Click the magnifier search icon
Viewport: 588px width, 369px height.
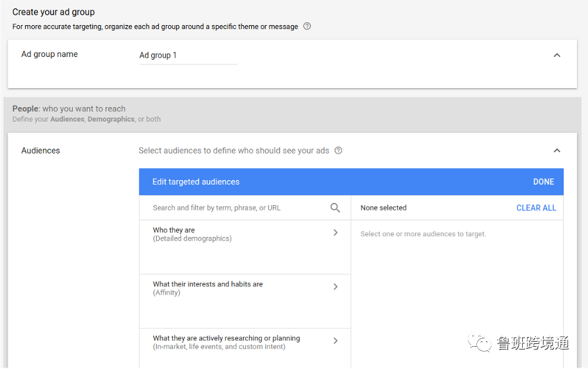click(335, 208)
